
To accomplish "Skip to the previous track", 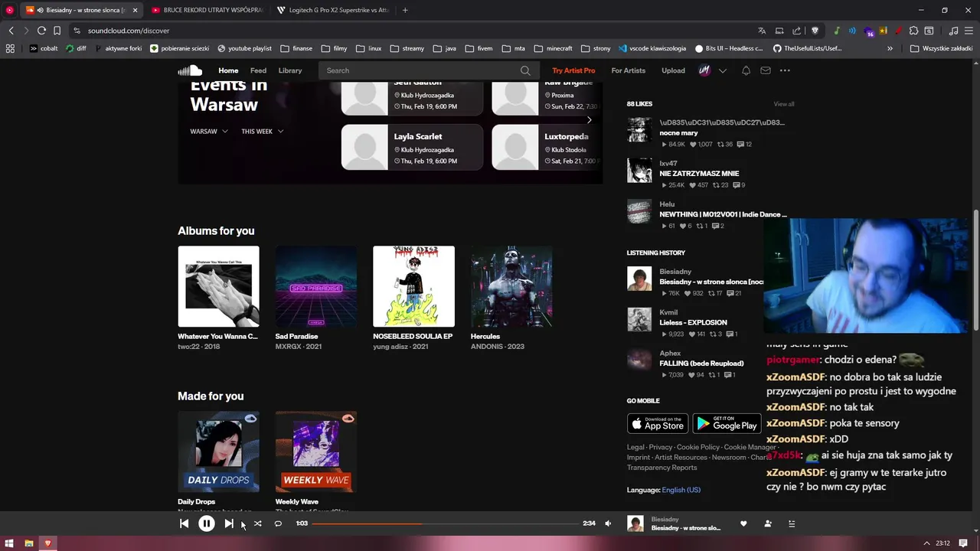I will pyautogui.click(x=185, y=523).
